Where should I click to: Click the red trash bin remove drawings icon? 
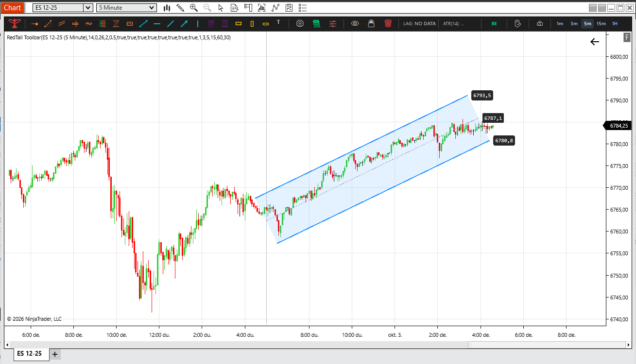[388, 23]
